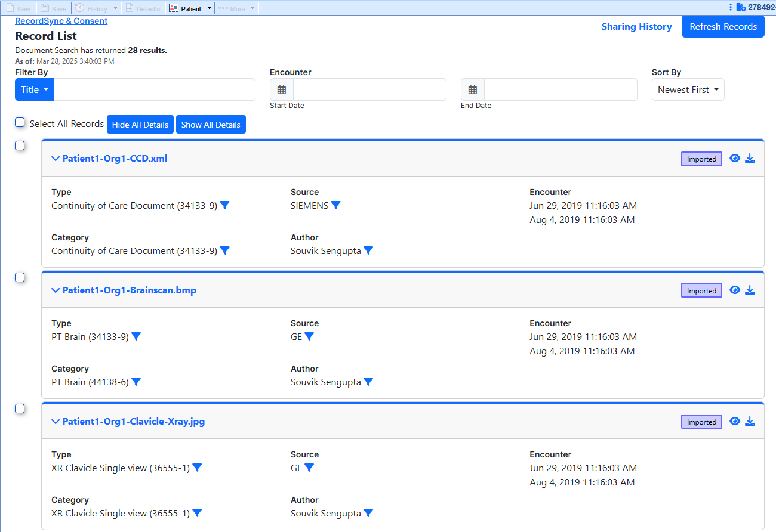Filter by GE source on Clavicle-Xray record
This screenshot has width=776, height=532.
click(x=309, y=468)
